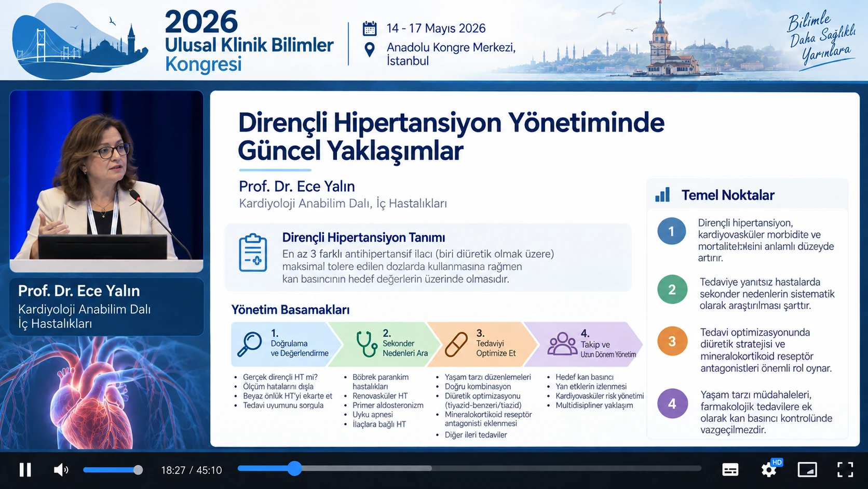
Task: Click the Sekonder Nedenleri Ara step label
Action: tap(405, 348)
